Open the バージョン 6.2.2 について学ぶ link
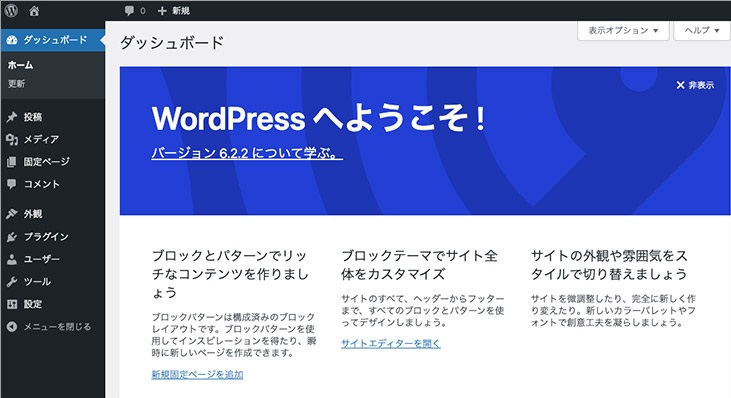Screen dimensions: 731x398 247,153
